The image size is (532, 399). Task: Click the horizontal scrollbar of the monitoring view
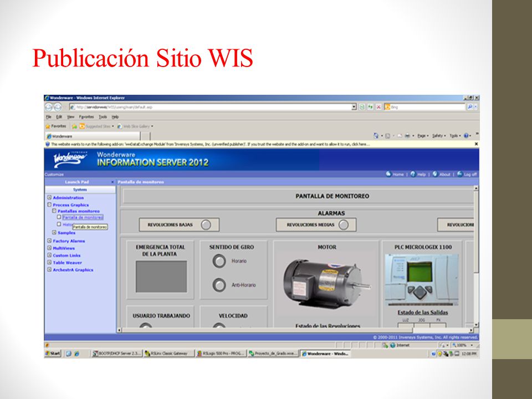pos(294,330)
